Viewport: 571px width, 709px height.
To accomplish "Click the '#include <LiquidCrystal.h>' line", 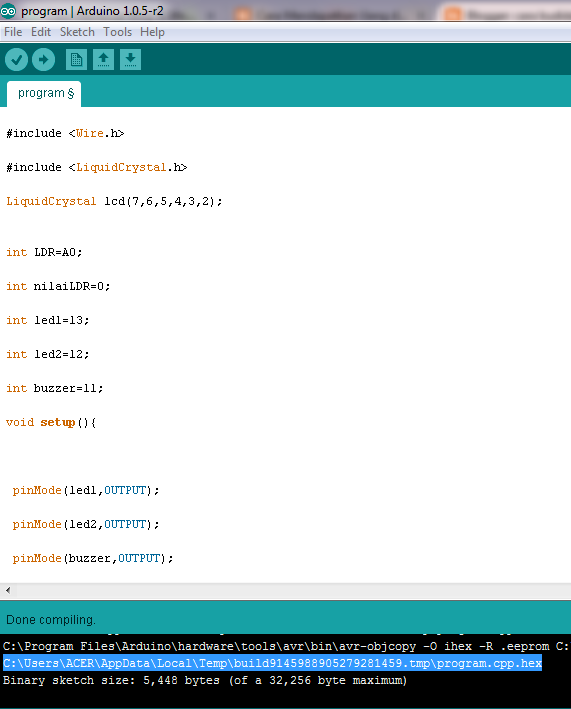I will click(97, 167).
